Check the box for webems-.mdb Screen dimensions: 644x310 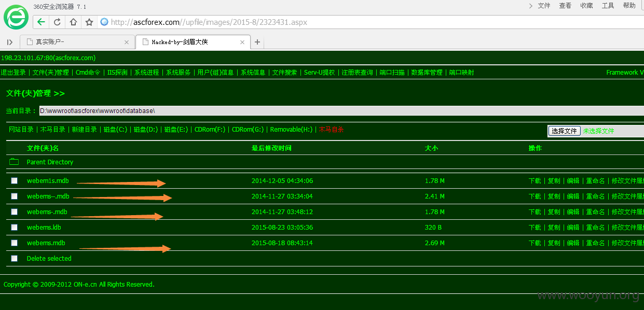click(15, 212)
